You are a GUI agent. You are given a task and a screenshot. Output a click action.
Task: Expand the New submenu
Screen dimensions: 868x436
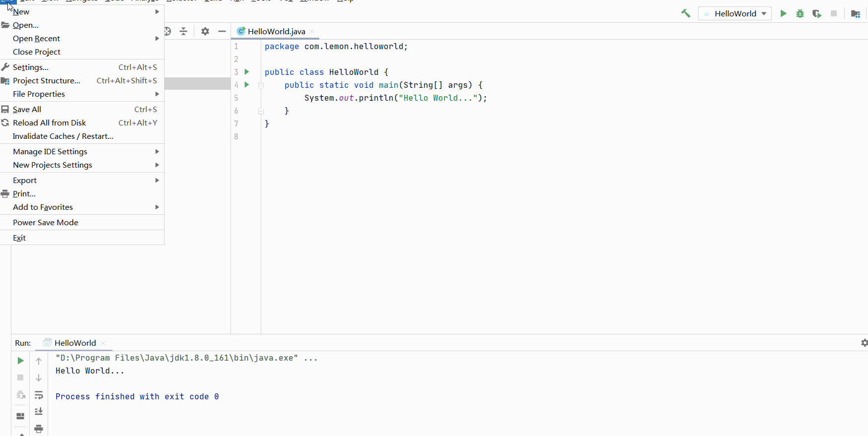coord(82,12)
